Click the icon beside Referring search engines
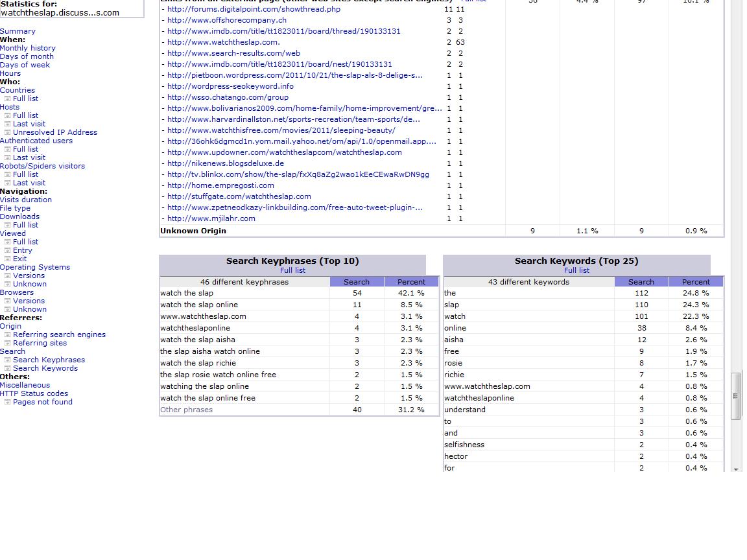The width and height of the screenshot is (747, 560). [x=8, y=334]
